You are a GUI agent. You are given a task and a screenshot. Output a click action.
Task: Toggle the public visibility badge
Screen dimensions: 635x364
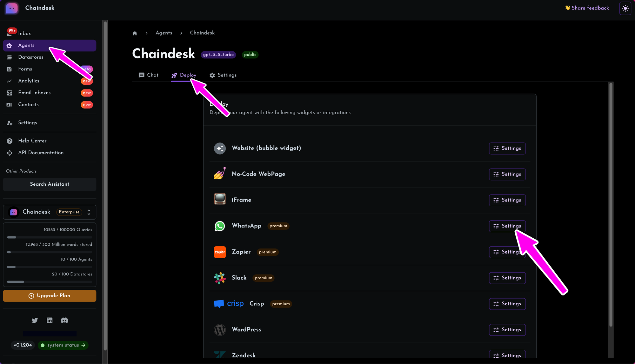point(250,55)
